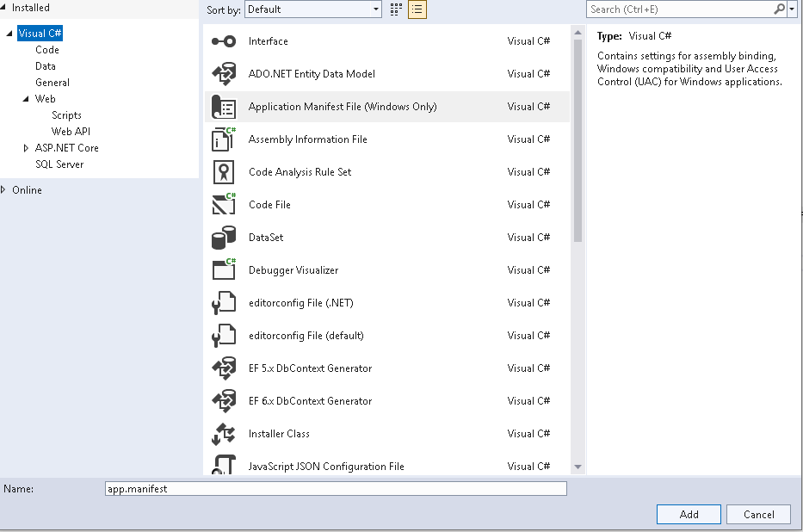Click the DataSet template icon
803x532 pixels.
click(x=224, y=238)
